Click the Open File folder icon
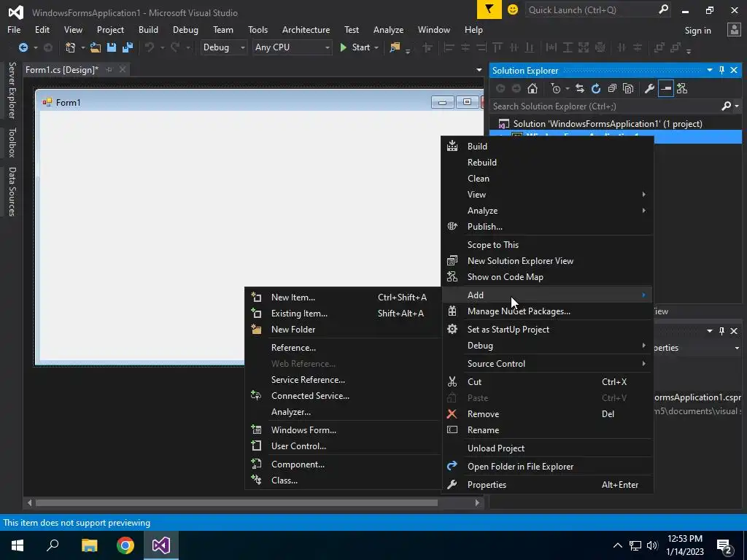This screenshot has height=560, width=747. tap(96, 47)
